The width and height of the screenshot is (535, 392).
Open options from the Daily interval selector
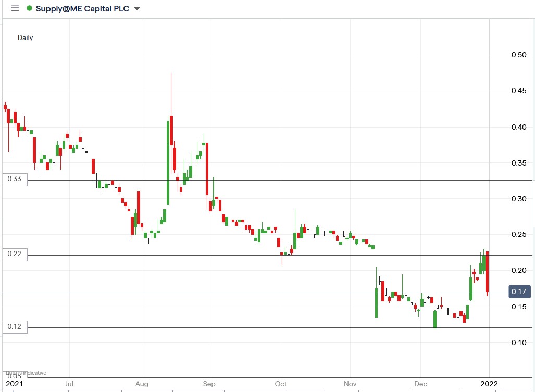(25, 37)
